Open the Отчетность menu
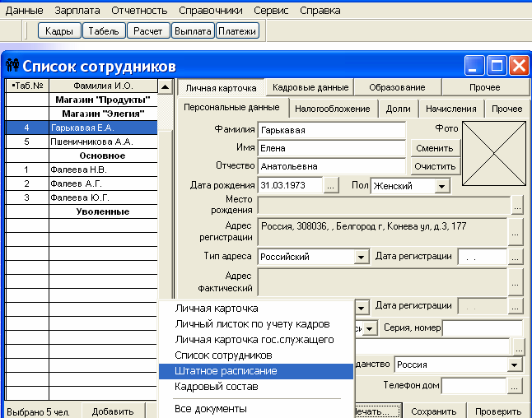Screen dimensions: 532x418 [x=139, y=11]
